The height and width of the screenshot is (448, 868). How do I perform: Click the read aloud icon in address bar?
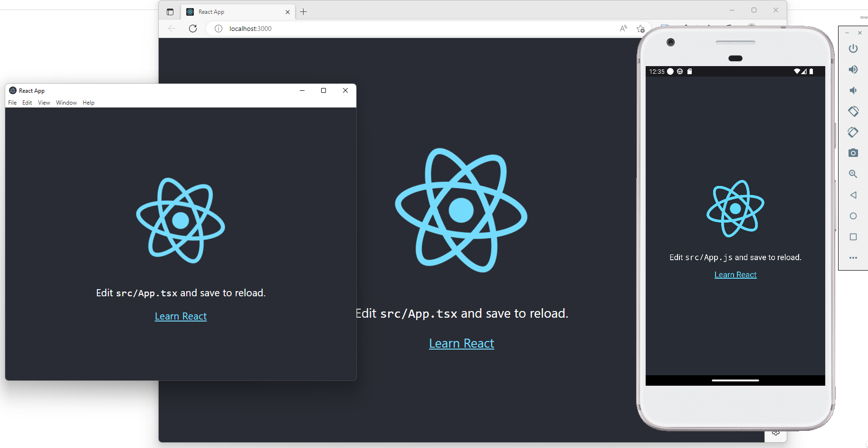point(623,29)
